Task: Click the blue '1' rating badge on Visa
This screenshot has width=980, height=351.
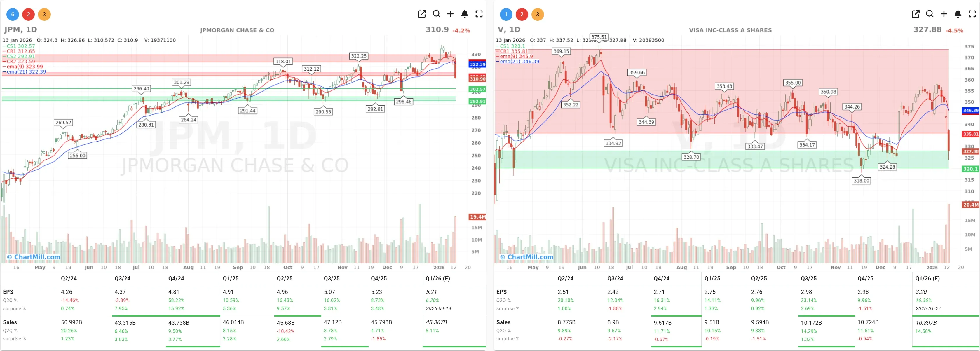Action: coord(506,14)
